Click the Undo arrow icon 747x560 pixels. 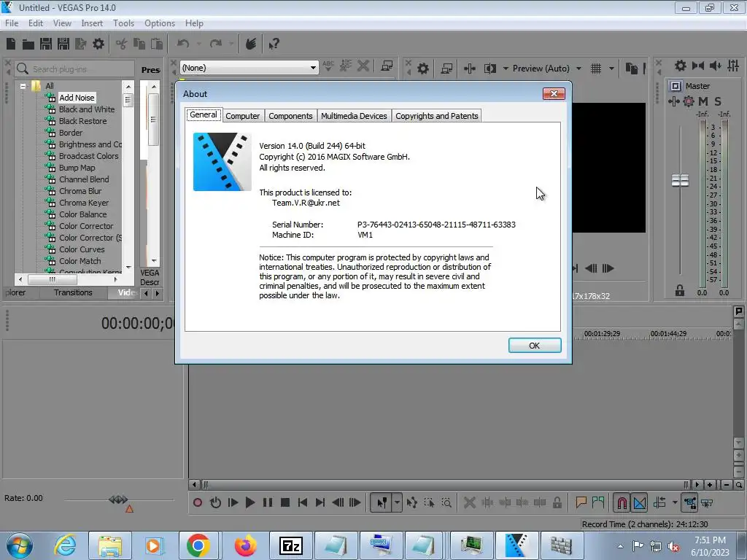coord(183,44)
